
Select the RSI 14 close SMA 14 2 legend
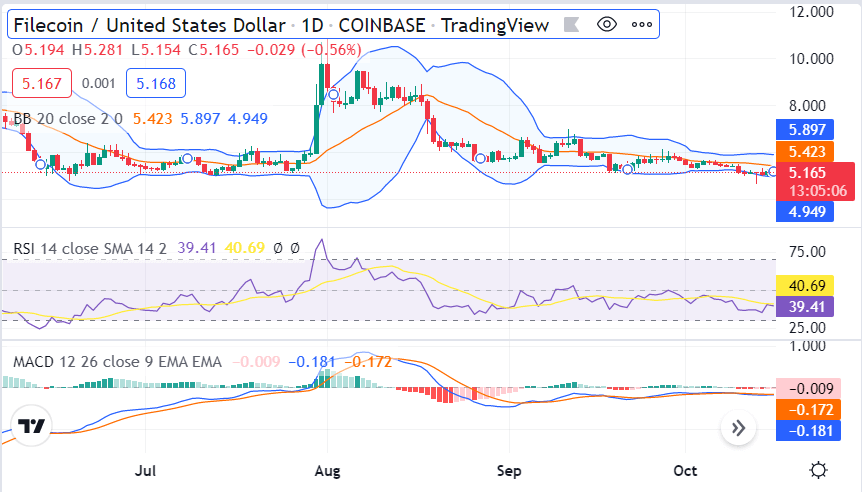(90, 248)
